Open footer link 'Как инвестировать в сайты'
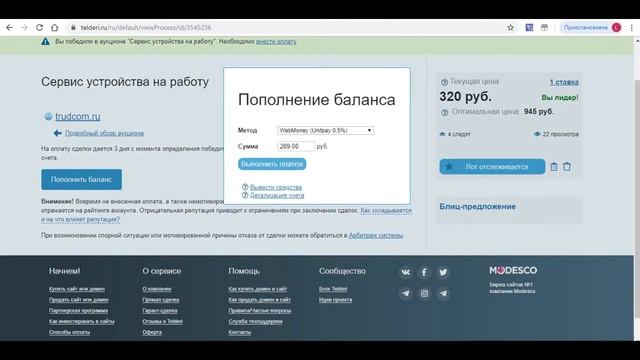Viewport: 640px width, 360px height. pyautogui.click(x=82, y=321)
